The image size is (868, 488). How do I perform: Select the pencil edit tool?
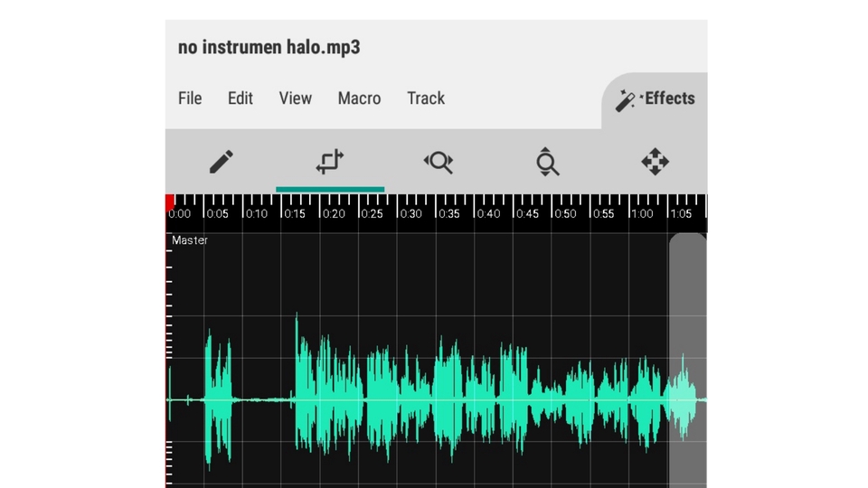(222, 162)
